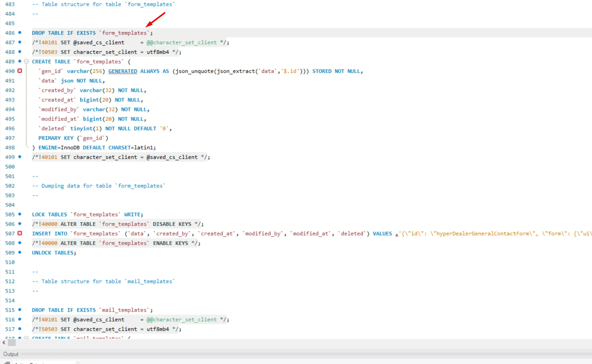Click the statement dot on line 489

click(20, 61)
